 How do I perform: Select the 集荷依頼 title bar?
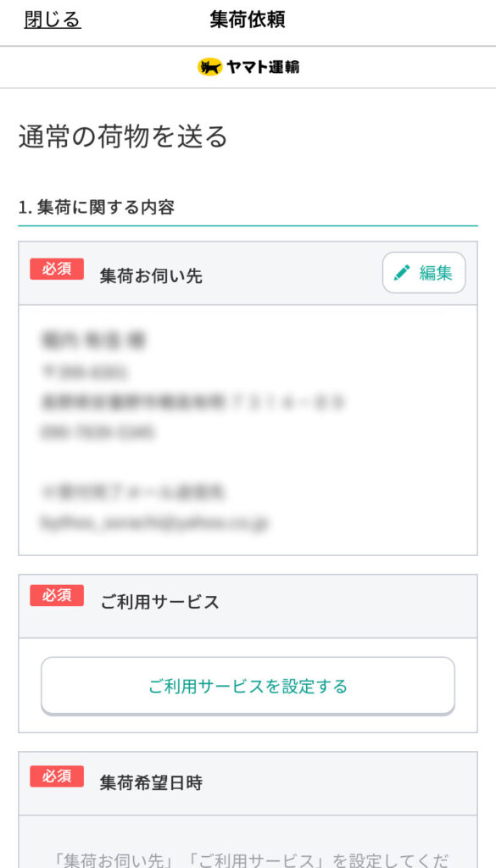tap(248, 19)
